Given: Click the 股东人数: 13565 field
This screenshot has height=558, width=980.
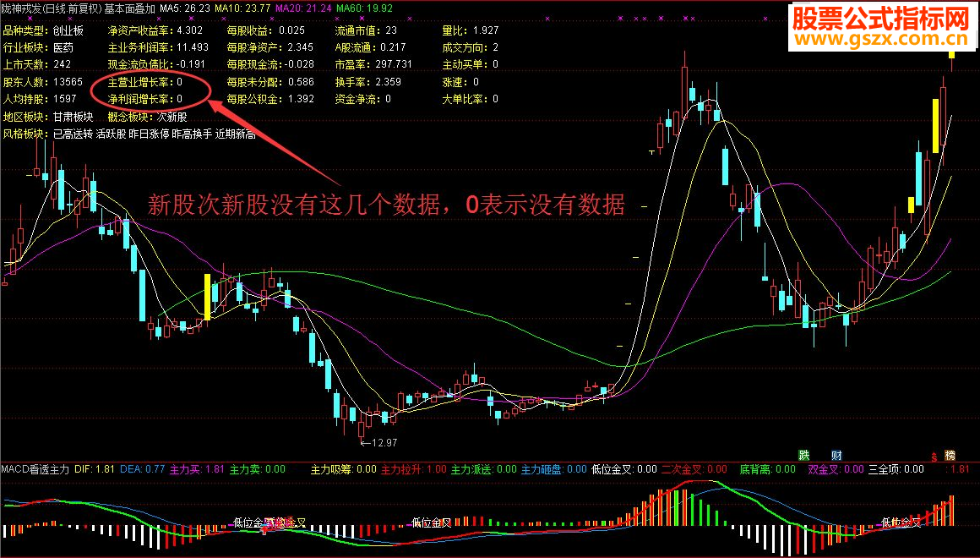Looking at the screenshot, I should [x=42, y=81].
